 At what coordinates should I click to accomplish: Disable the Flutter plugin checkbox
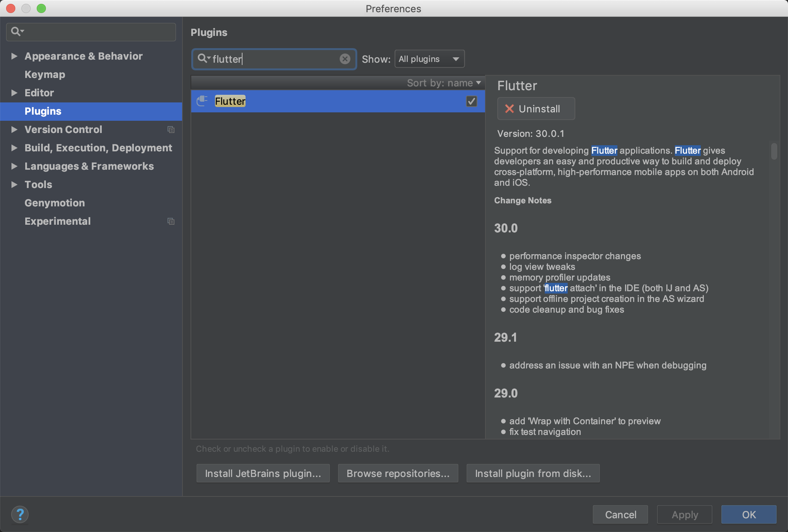click(x=471, y=101)
